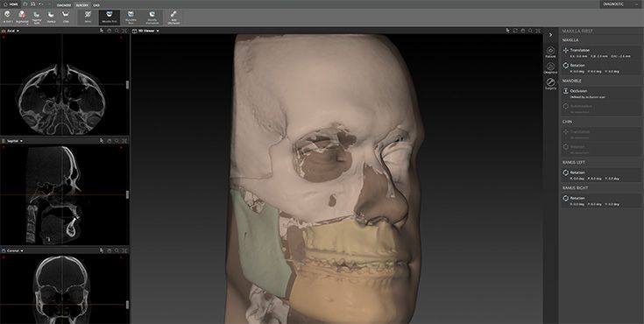
Task: Click the Coronal view slice slider handle
Action: pos(127,304)
